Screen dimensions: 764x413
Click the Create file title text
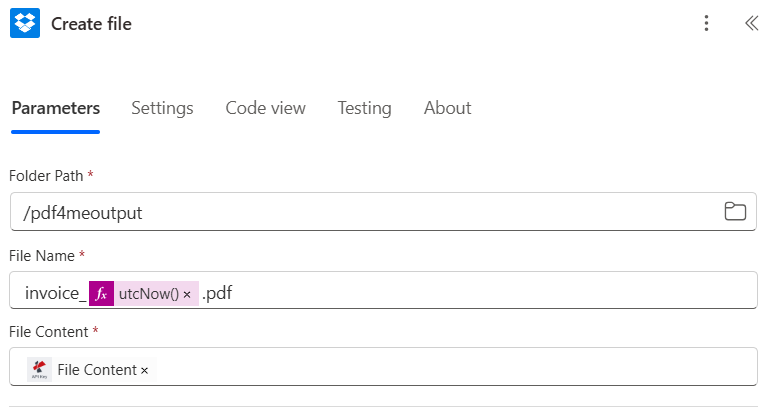coord(91,24)
